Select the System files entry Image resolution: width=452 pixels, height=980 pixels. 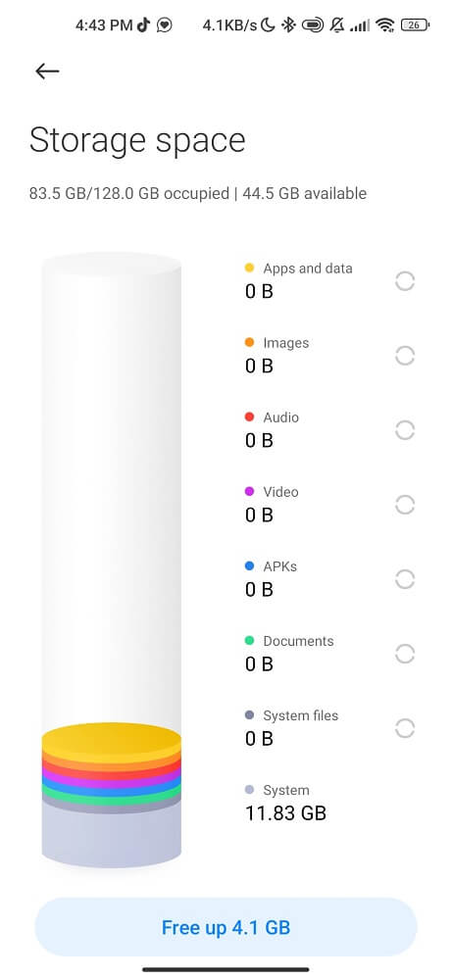330,727
